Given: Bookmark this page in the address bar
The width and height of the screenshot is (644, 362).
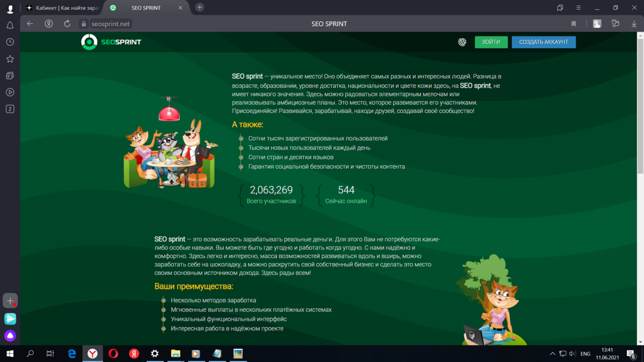Looking at the screenshot, I should coord(574,24).
